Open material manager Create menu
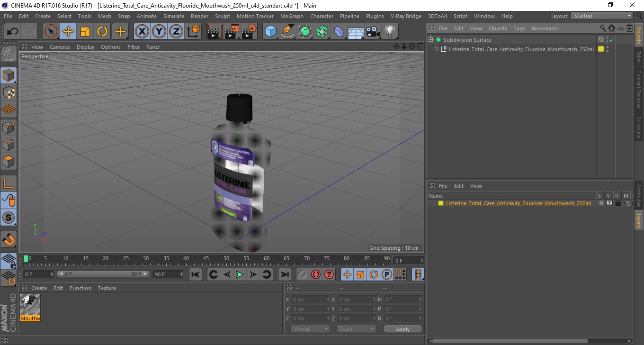Image resolution: width=644 pixels, height=345 pixels. [39, 288]
